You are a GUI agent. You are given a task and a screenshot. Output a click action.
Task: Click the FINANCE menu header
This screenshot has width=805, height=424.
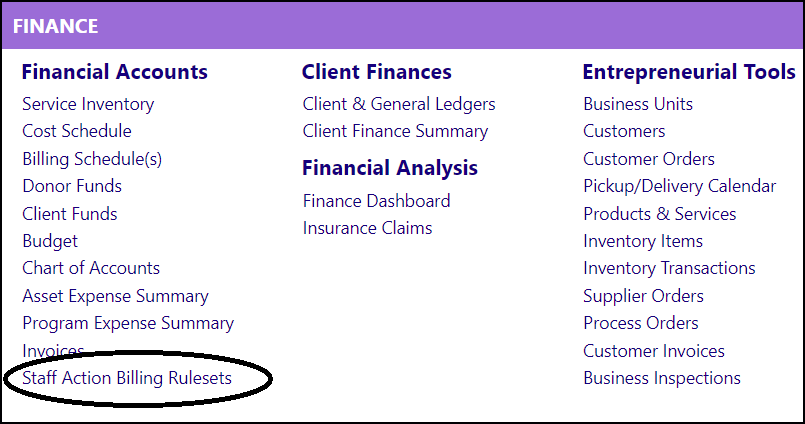click(x=55, y=26)
